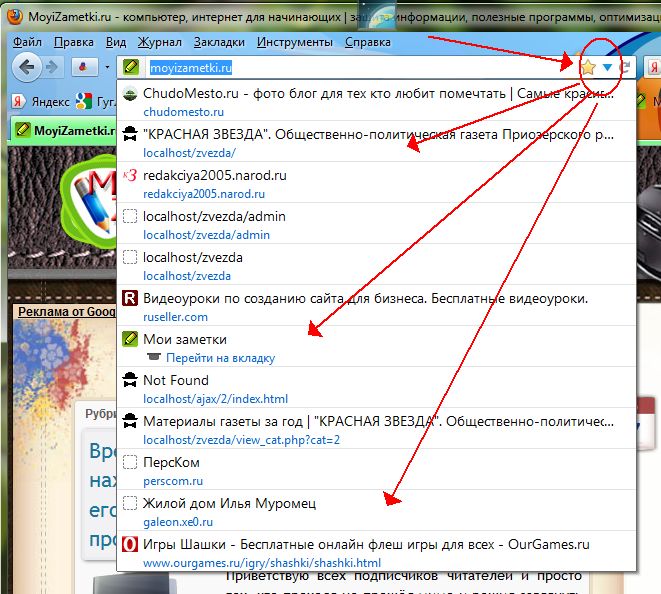Click the chudomesto.ru URL text

tap(183, 112)
